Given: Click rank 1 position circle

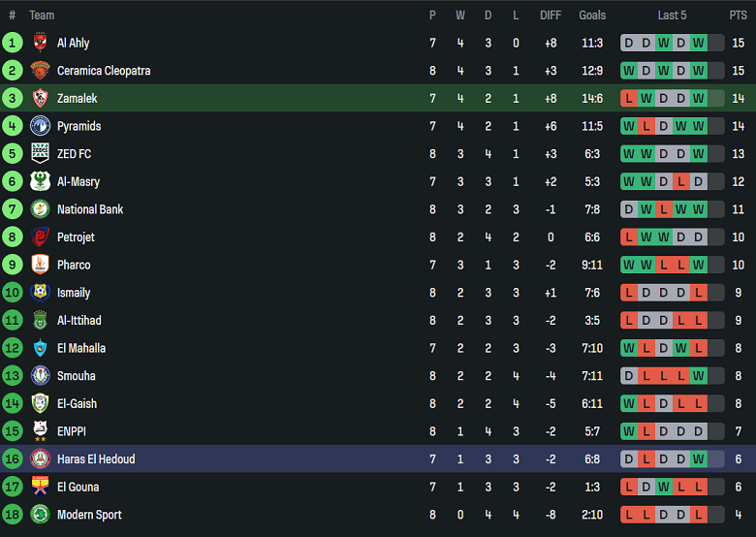Looking at the screenshot, I should [x=13, y=43].
